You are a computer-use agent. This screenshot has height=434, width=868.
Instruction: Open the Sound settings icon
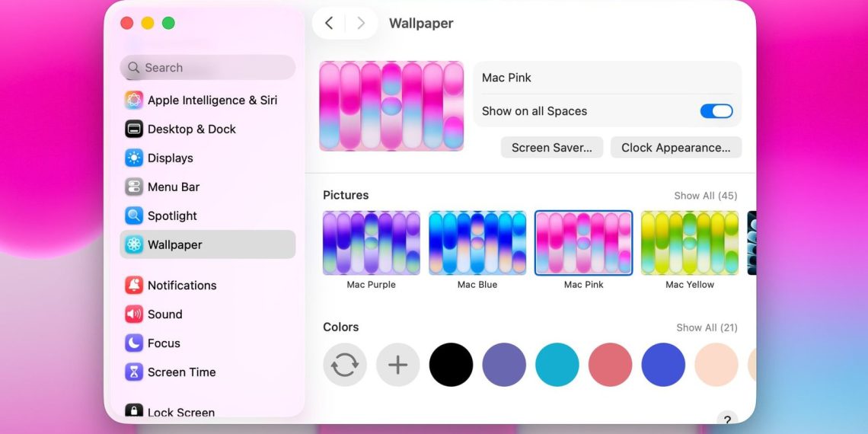(134, 314)
